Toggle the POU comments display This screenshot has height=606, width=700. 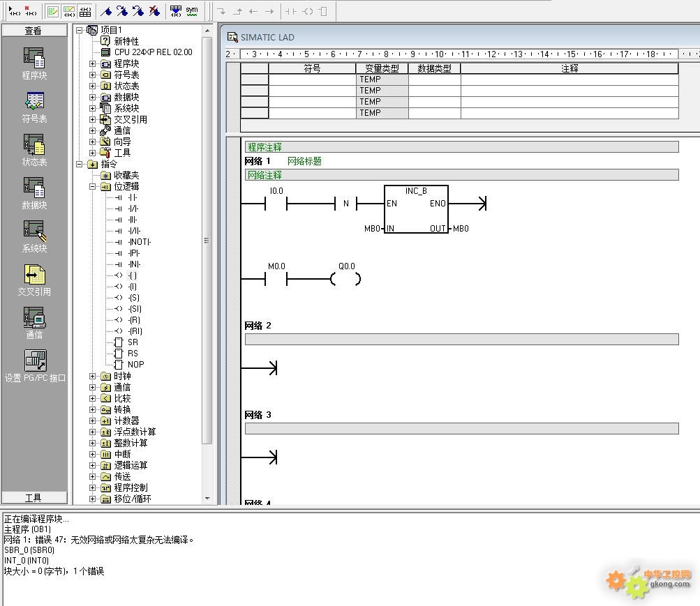click(x=52, y=11)
